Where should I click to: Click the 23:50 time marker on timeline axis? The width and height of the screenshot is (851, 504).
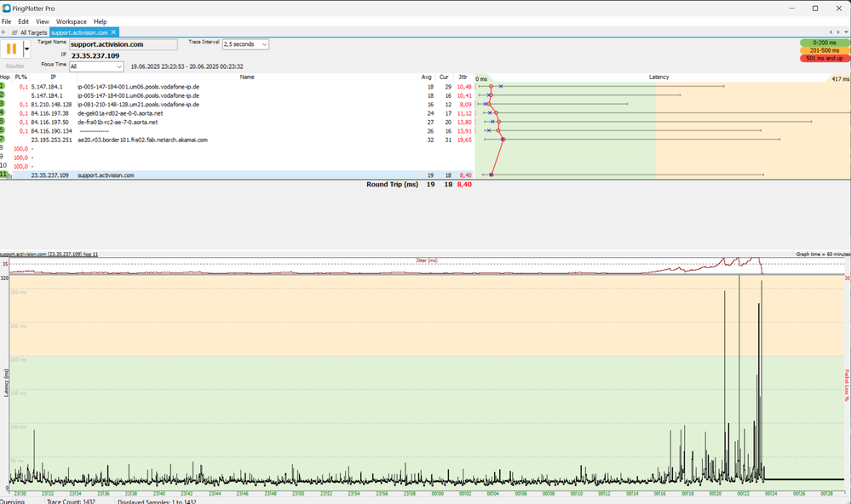click(x=298, y=494)
